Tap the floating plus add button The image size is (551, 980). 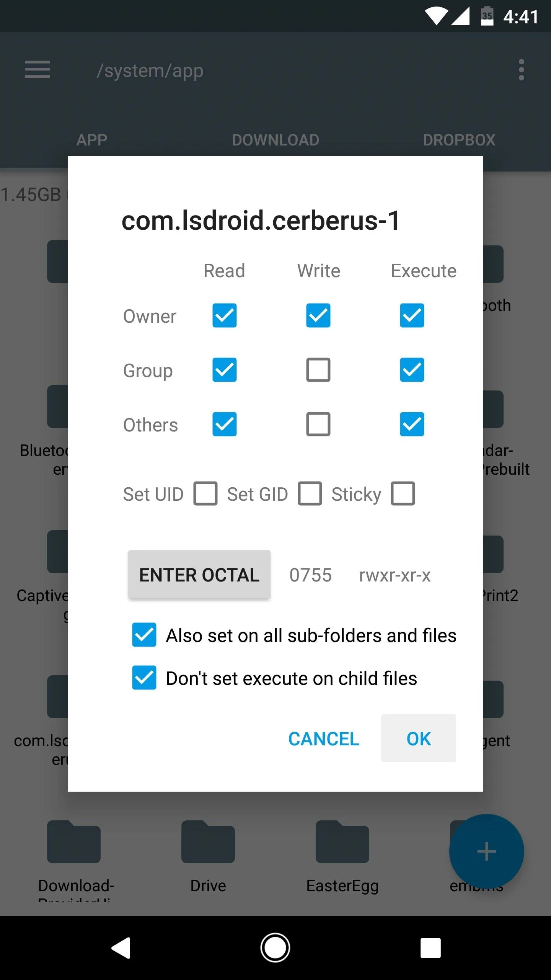click(x=486, y=851)
